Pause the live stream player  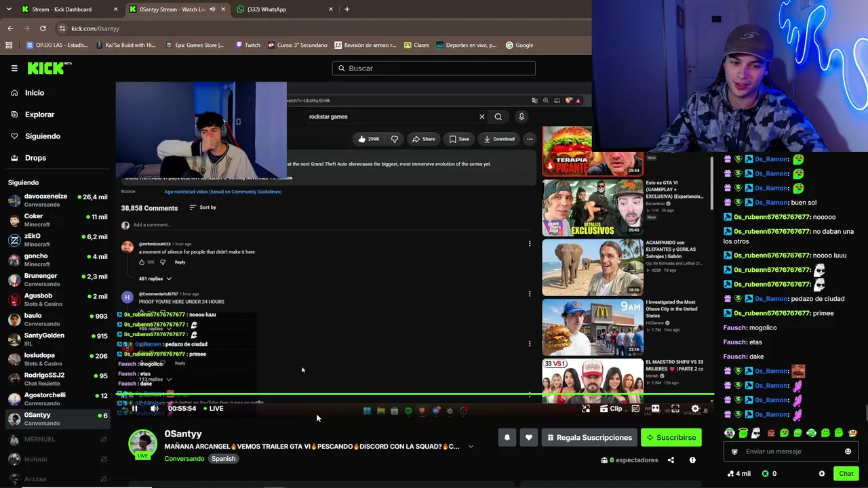click(134, 408)
